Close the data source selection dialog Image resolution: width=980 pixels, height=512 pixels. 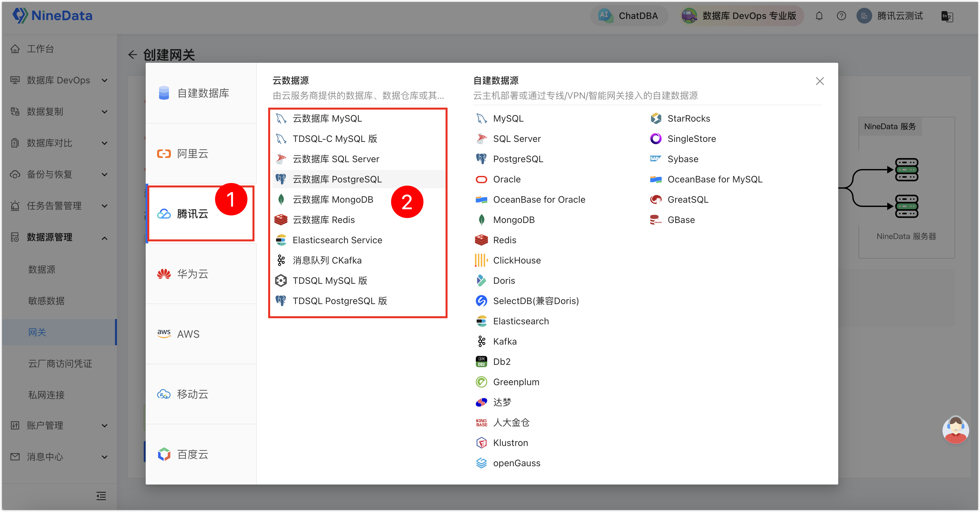pos(820,81)
